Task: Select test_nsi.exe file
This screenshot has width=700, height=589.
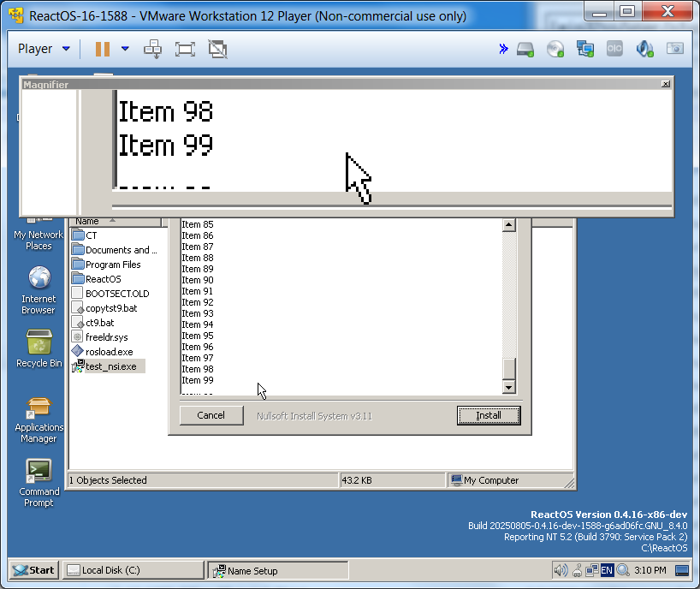Action: coord(108,366)
